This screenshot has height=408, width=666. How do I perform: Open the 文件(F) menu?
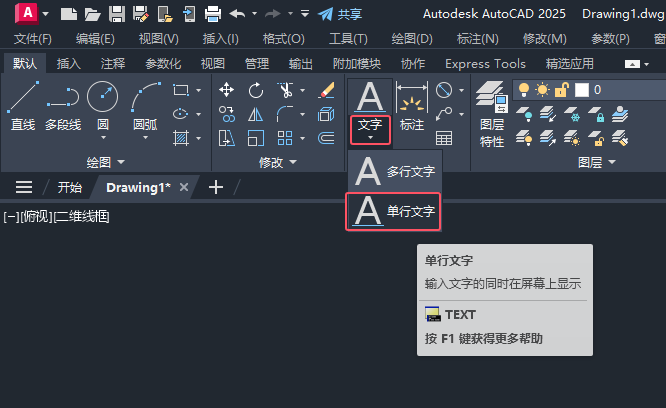(33, 39)
